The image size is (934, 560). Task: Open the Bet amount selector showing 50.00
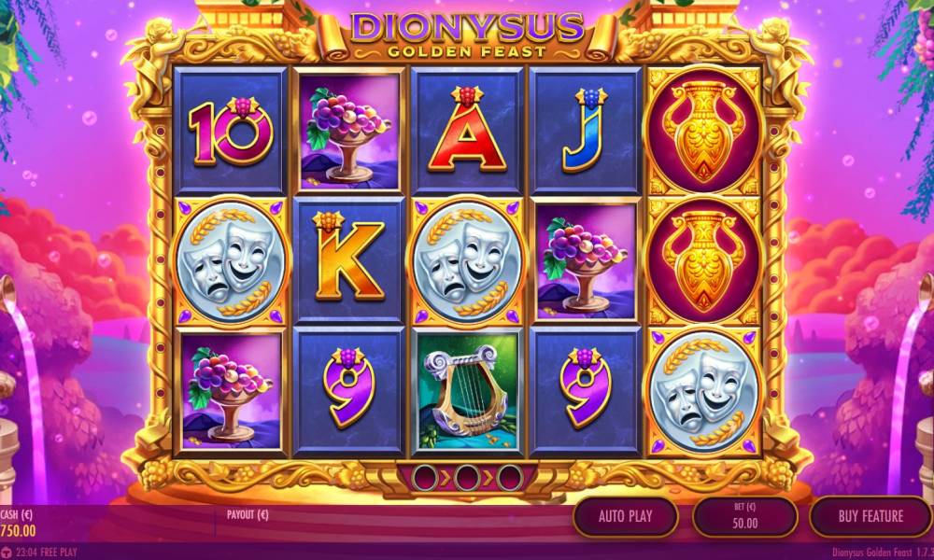point(744,516)
